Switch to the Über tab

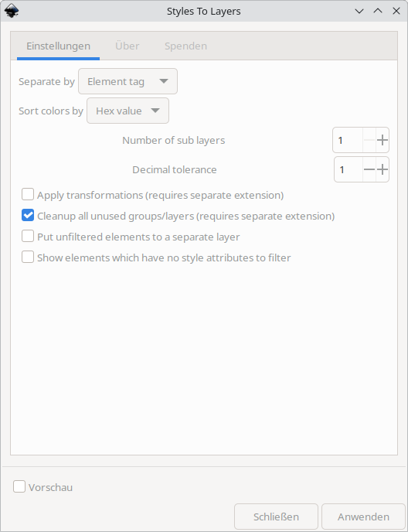point(127,46)
